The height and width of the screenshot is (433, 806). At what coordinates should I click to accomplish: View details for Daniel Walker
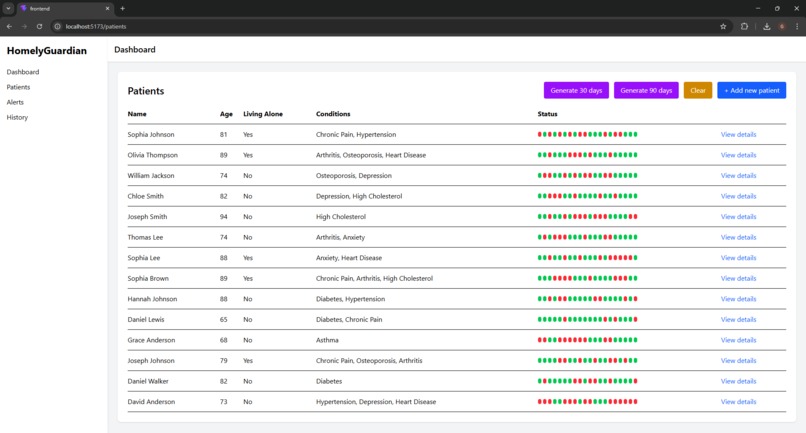738,381
